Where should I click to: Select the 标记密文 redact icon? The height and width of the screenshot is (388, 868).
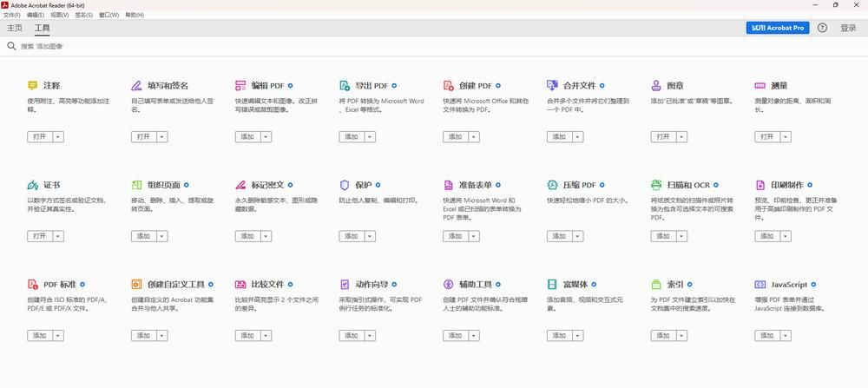(240, 185)
